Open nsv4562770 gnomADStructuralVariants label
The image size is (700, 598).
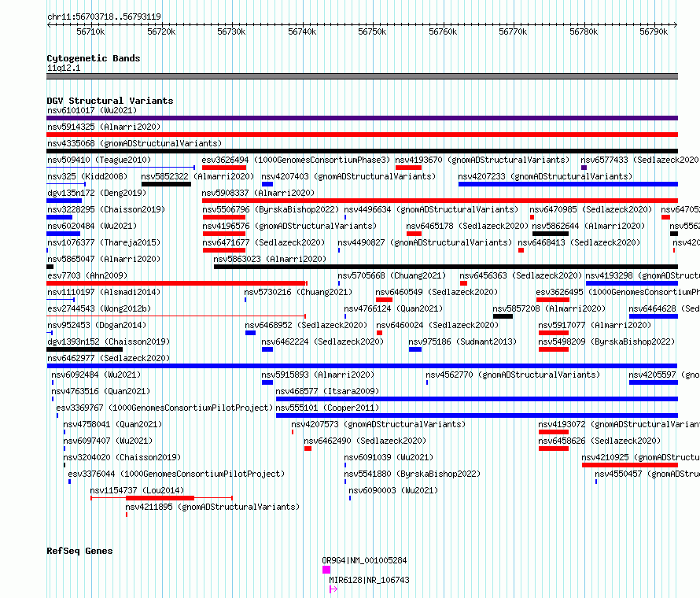pos(513,375)
